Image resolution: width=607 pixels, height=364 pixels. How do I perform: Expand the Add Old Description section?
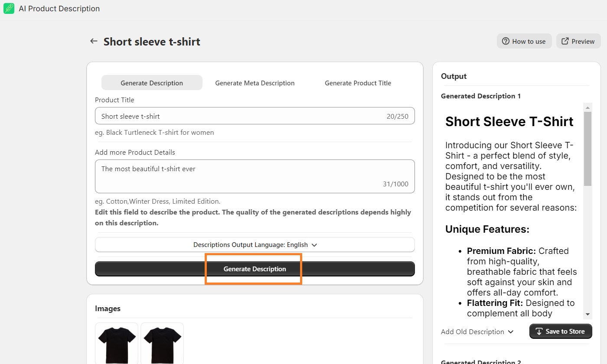pyautogui.click(x=477, y=331)
